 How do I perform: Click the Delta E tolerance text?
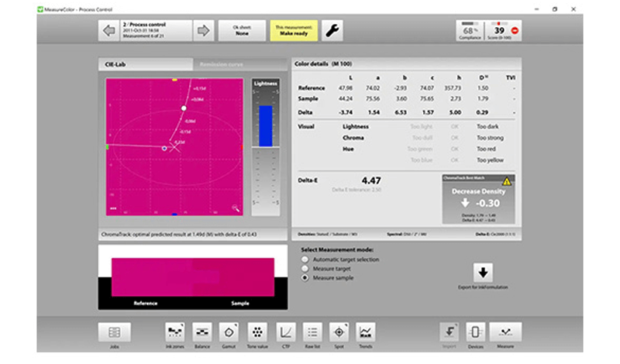(x=356, y=190)
